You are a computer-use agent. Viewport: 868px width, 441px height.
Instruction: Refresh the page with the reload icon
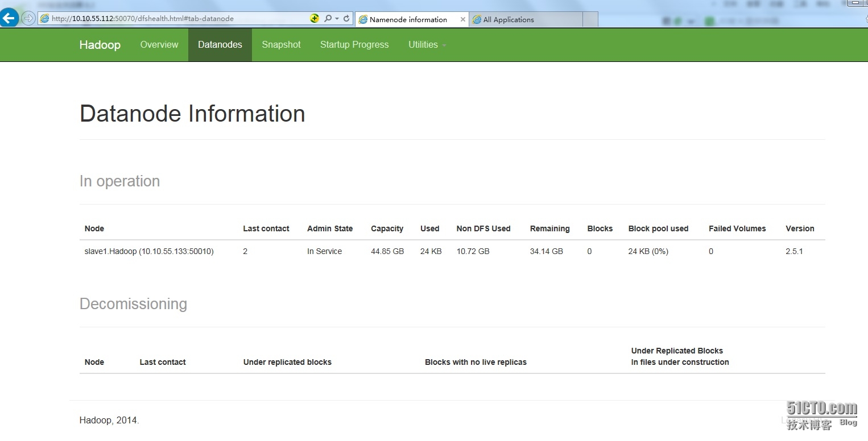coord(346,18)
